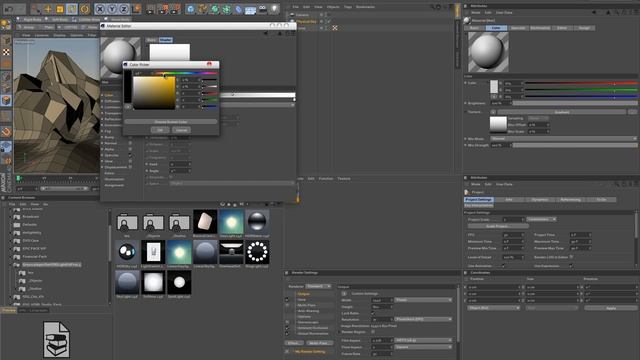Select the RingLight preset thumbnail
The height and width of the screenshot is (360, 640).
click(x=257, y=252)
